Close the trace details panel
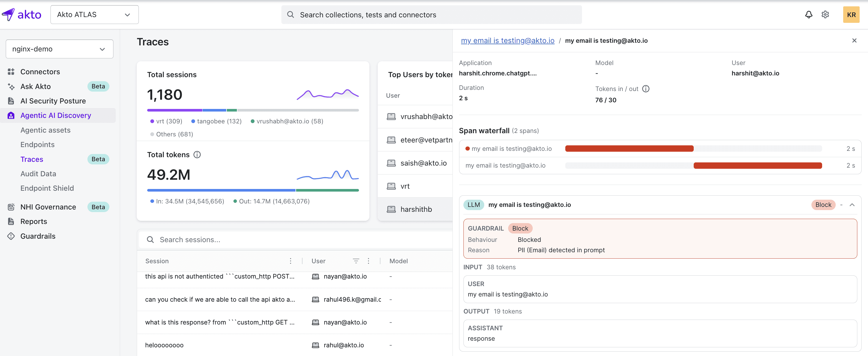The image size is (868, 356). [854, 40]
